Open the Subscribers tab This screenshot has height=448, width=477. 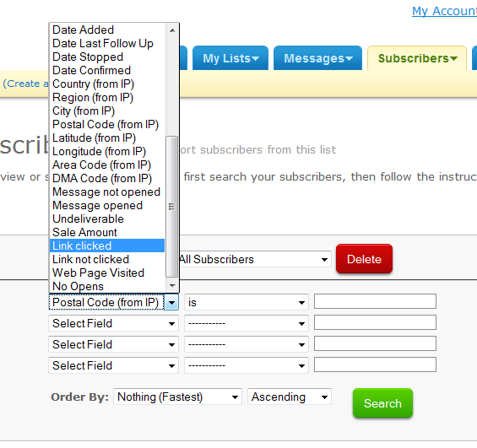point(417,58)
